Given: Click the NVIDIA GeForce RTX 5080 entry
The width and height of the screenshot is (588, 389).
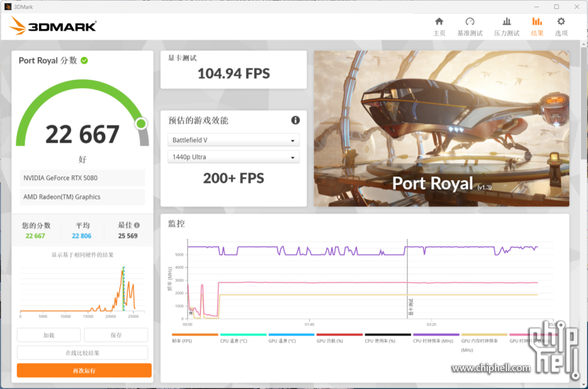Looking at the screenshot, I should (x=82, y=178).
